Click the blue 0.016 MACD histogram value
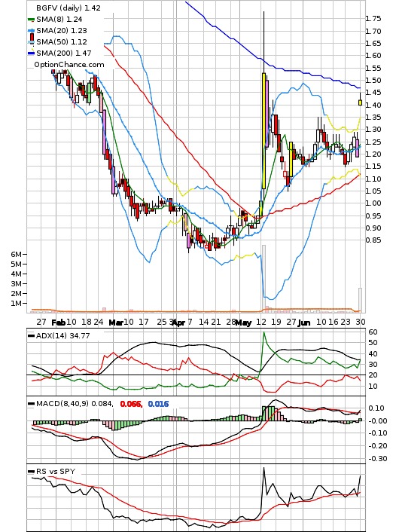The height and width of the screenshot is (532, 396). click(x=158, y=404)
